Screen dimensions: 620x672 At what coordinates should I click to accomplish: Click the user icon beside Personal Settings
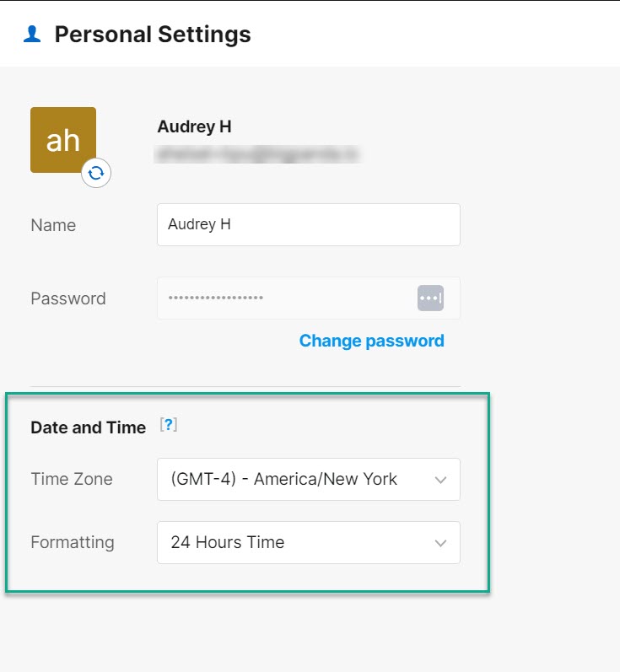[x=32, y=35]
